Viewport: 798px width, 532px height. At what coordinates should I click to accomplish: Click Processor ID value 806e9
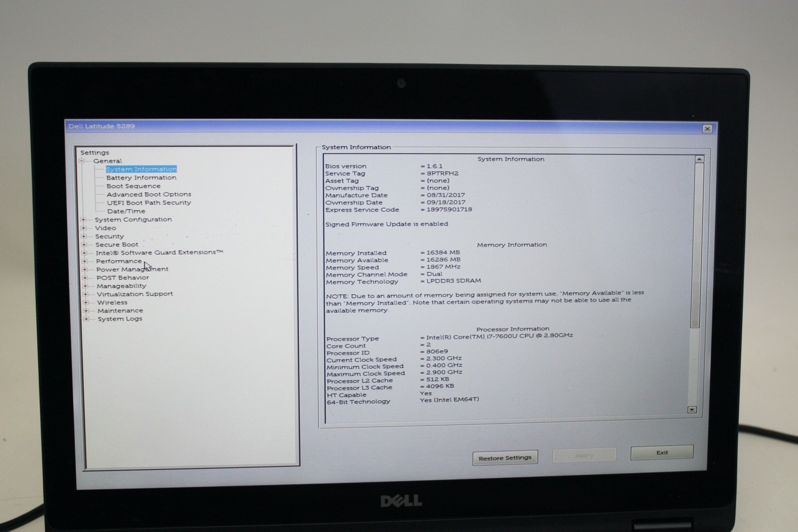click(437, 352)
